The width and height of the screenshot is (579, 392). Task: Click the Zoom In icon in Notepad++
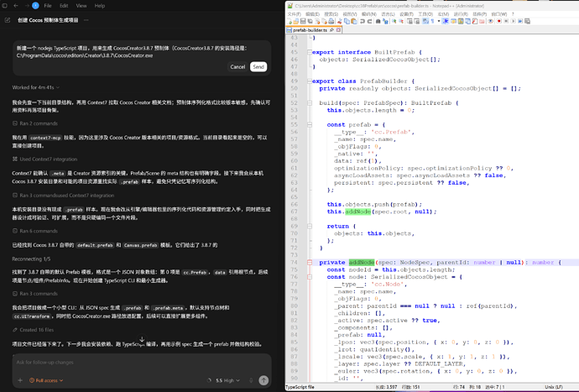click(x=394, y=22)
